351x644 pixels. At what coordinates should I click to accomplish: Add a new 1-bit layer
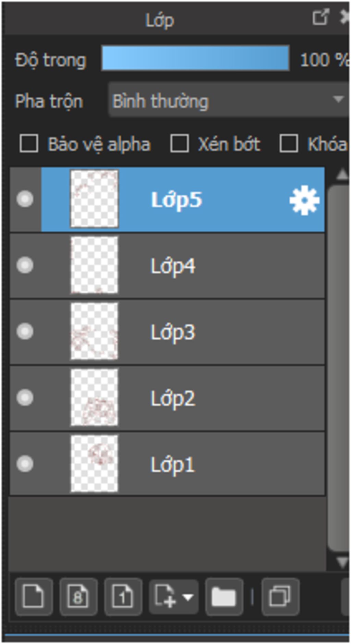pos(123,597)
